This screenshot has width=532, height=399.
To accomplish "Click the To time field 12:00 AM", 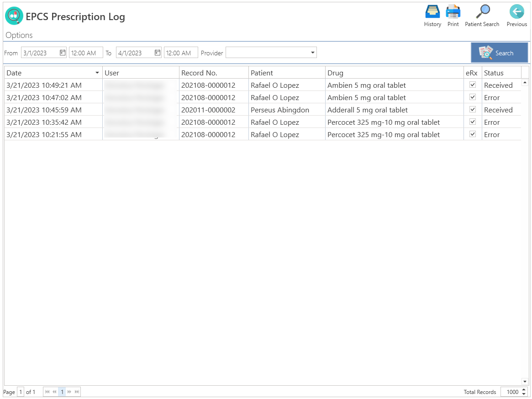I will pyautogui.click(x=181, y=53).
